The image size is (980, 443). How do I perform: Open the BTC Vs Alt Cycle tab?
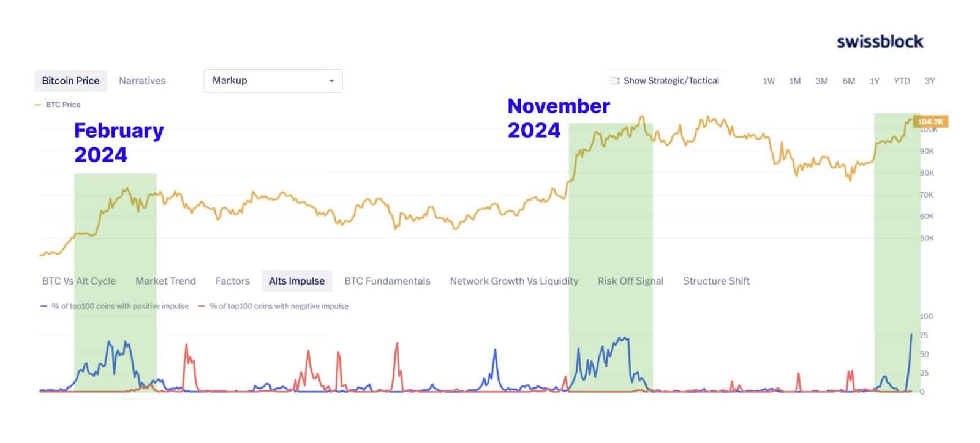point(79,281)
